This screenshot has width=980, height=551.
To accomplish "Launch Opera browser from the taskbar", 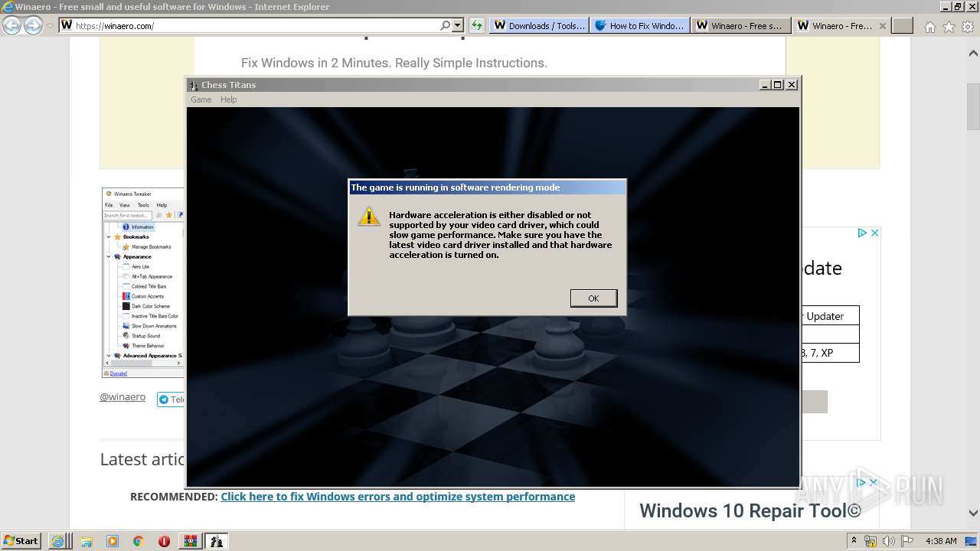I will (x=164, y=541).
